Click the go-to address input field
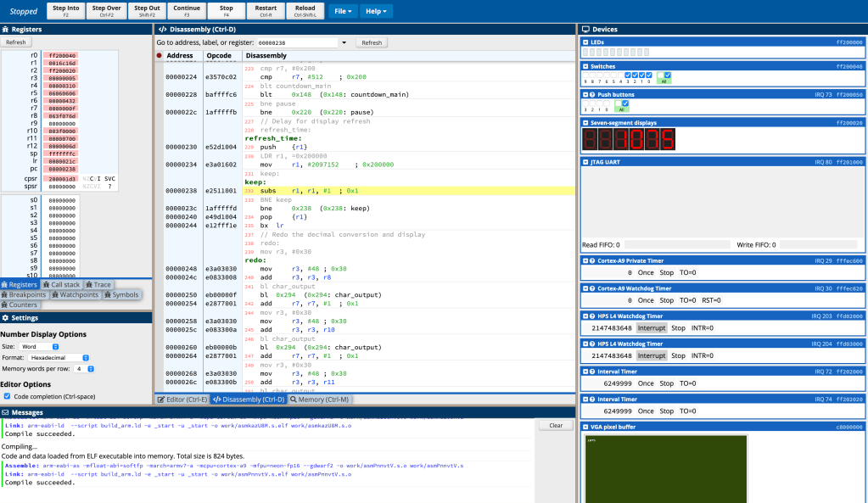868x503 pixels. point(296,42)
